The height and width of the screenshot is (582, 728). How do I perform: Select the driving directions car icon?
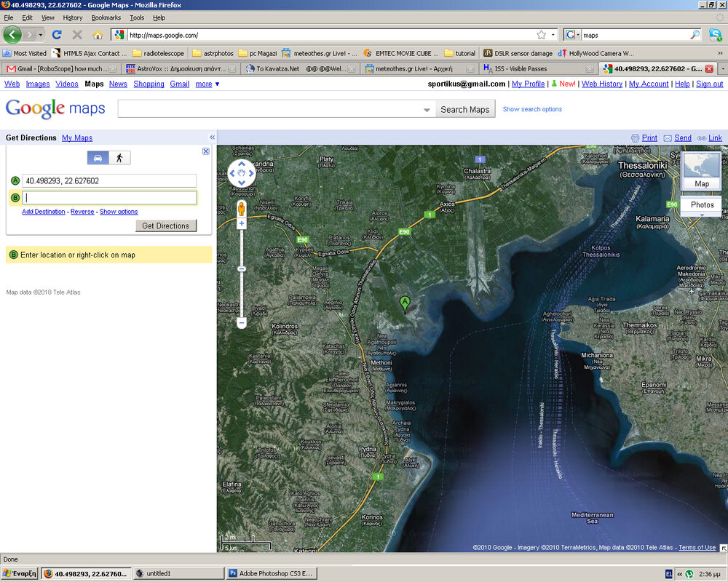click(98, 158)
